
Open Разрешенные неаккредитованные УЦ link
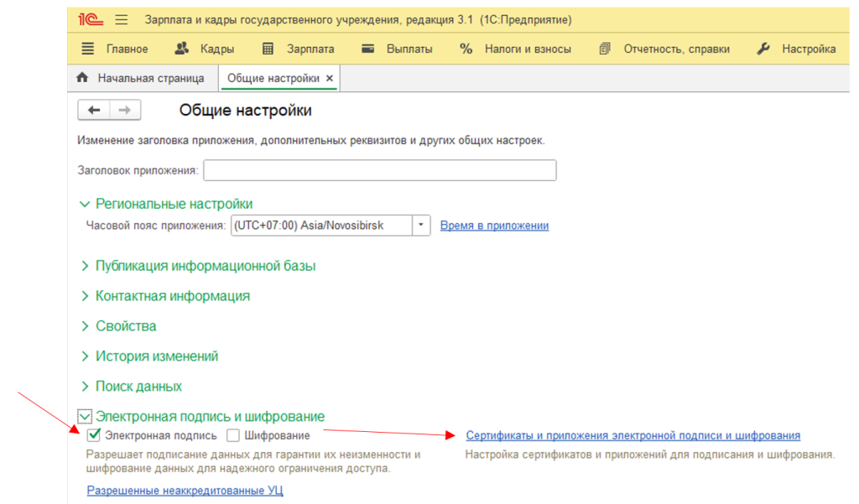[x=185, y=491]
